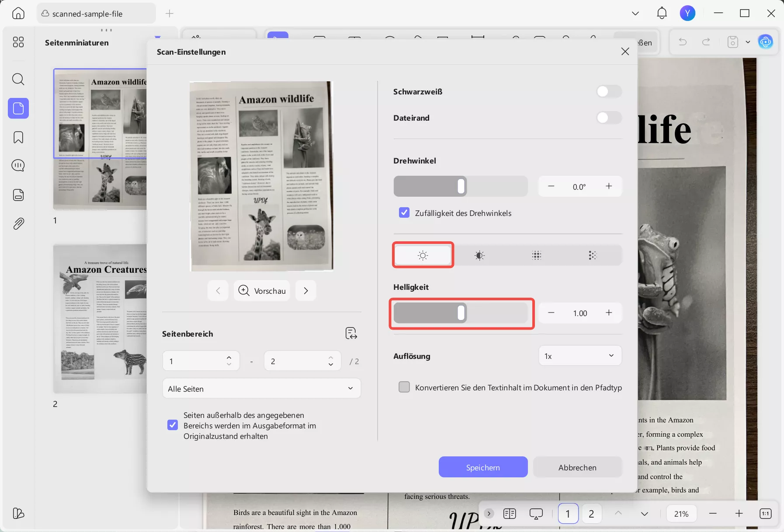Decrement the start page stepper down arrow
This screenshot has height=532, width=784.
pos(229,365)
